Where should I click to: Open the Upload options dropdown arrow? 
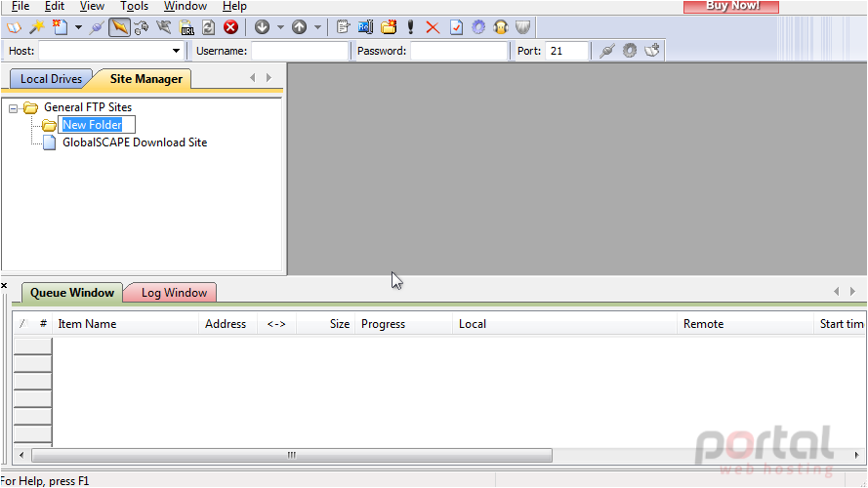coord(317,27)
